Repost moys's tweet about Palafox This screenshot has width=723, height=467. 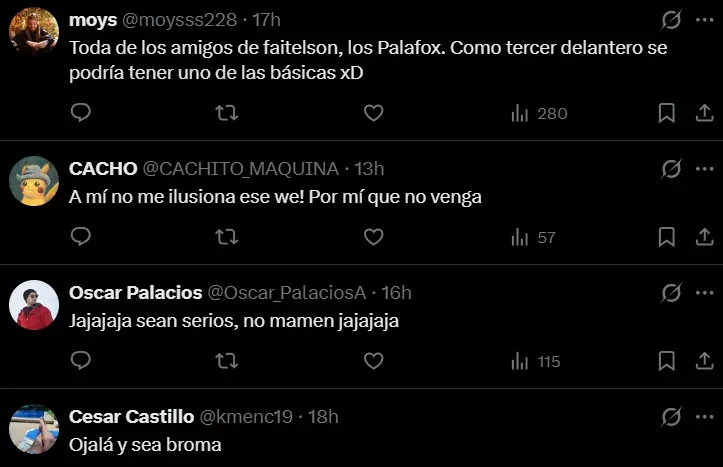coord(227,113)
